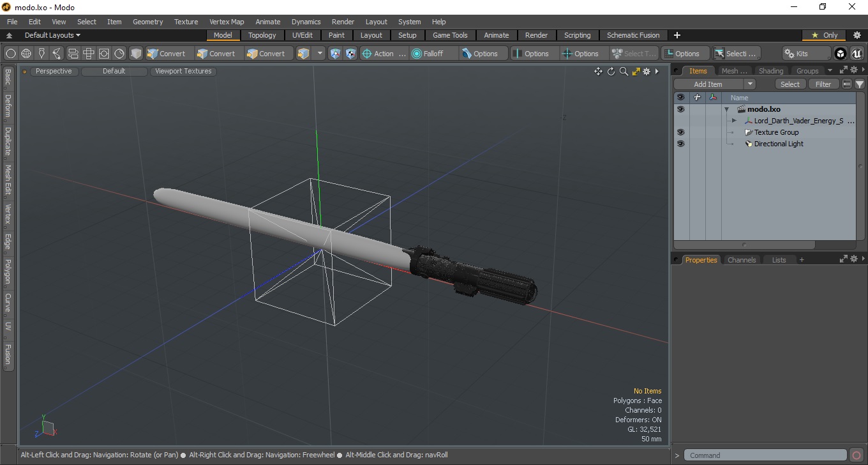Click the funnel filter icon in Items panel
The height and width of the screenshot is (465, 868).
pyautogui.click(x=860, y=84)
